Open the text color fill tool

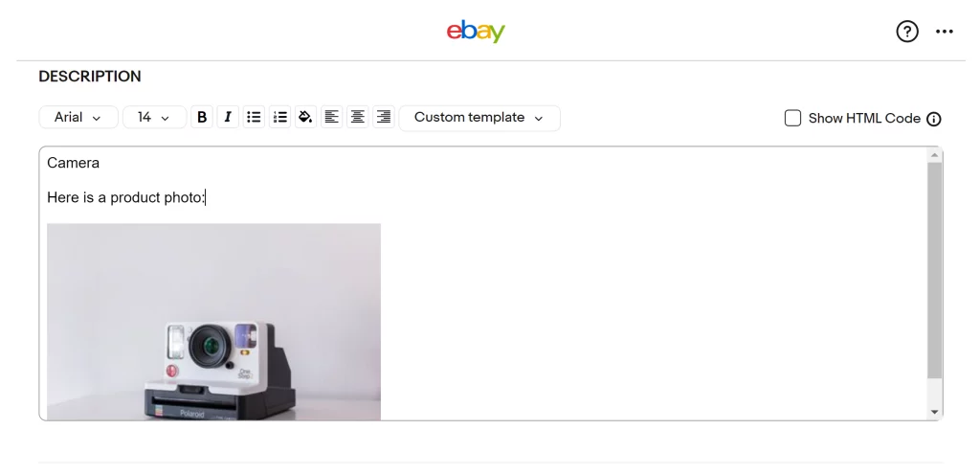(305, 117)
